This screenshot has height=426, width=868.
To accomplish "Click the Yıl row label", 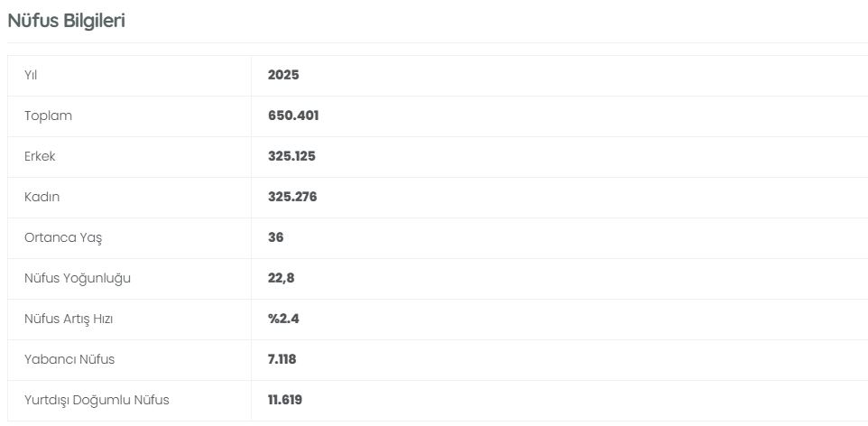I will [x=31, y=75].
